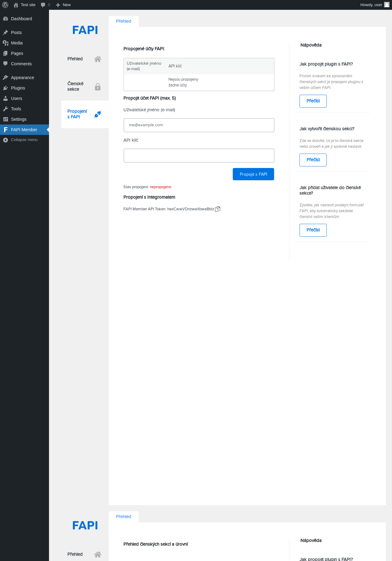The width and height of the screenshot is (392, 561).
Task: Click the 'Uživatelské jméno (e-mail)' table column header
Action: coord(144,66)
